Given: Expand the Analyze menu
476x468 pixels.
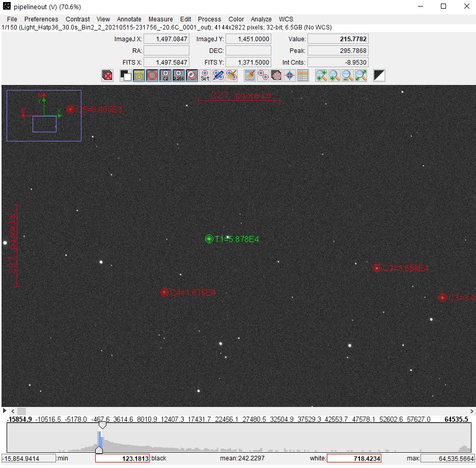Looking at the screenshot, I should click(261, 19).
